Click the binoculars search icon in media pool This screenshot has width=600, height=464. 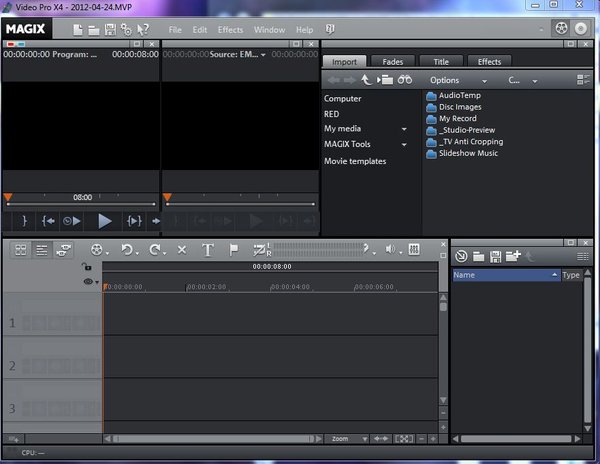[x=405, y=79]
